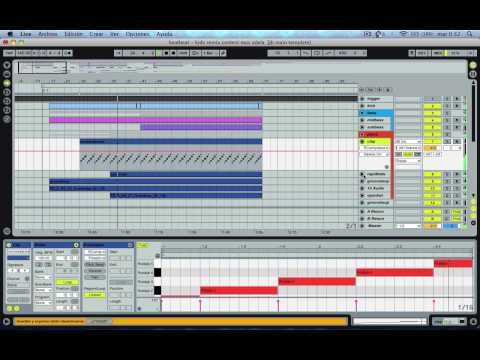Click the Set locator button

pos(371,90)
